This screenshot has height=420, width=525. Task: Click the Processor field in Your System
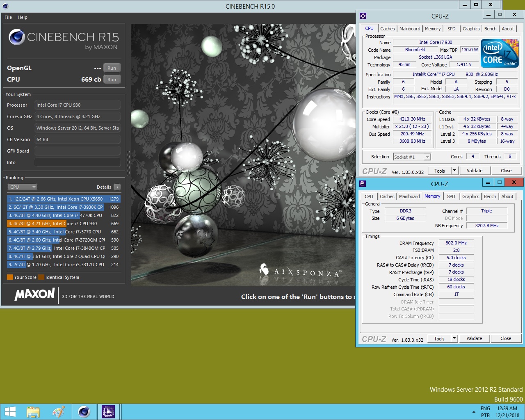tap(78, 105)
